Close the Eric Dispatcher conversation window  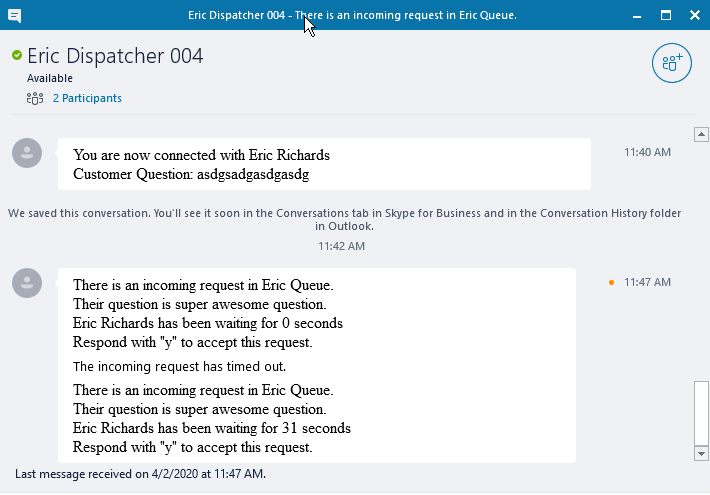[x=695, y=15]
